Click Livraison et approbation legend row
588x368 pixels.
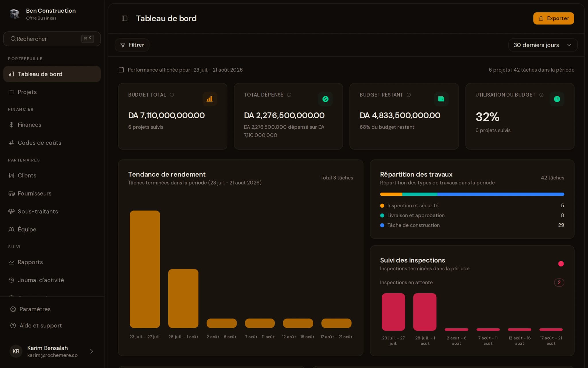pos(472,215)
